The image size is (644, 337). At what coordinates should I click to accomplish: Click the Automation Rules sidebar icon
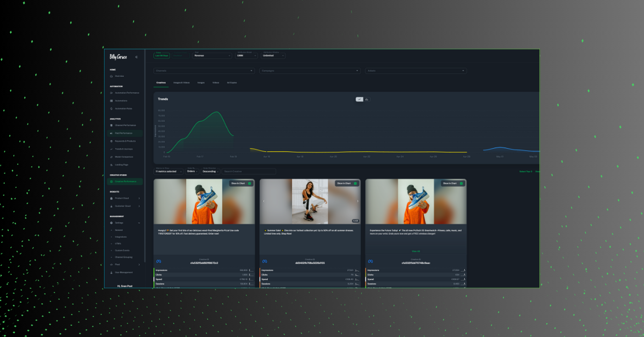point(111,108)
